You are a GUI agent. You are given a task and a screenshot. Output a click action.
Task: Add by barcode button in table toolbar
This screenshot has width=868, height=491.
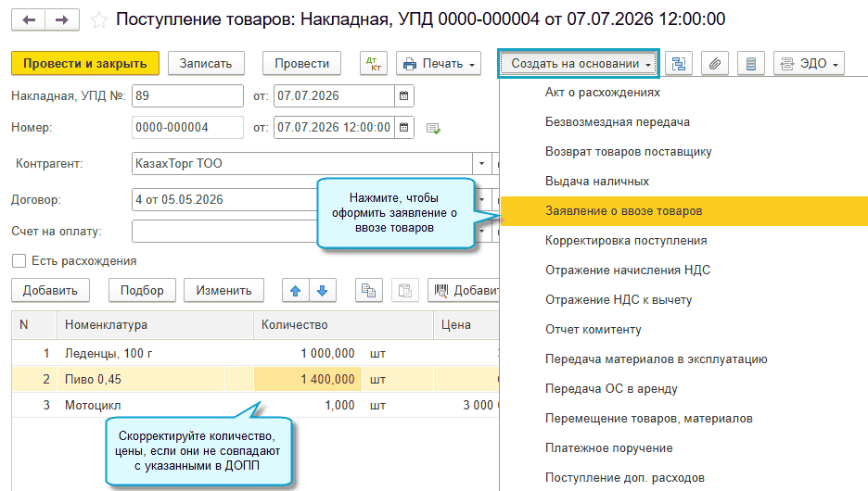point(464,290)
